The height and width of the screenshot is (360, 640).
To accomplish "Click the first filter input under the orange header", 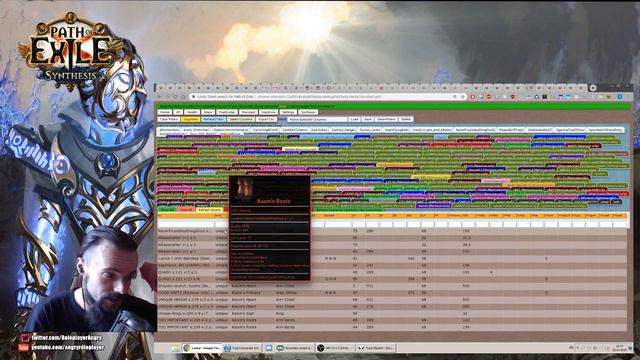I will click(x=186, y=224).
